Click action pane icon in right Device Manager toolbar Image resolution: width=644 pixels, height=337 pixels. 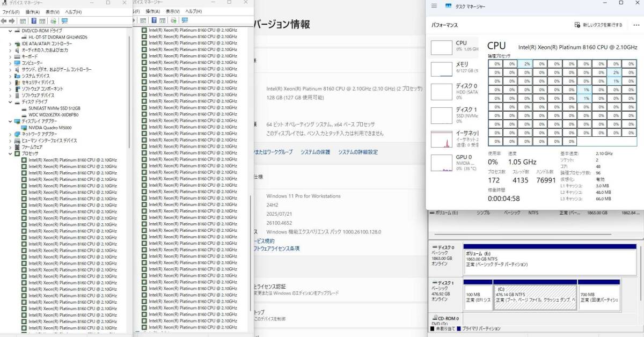click(x=163, y=21)
